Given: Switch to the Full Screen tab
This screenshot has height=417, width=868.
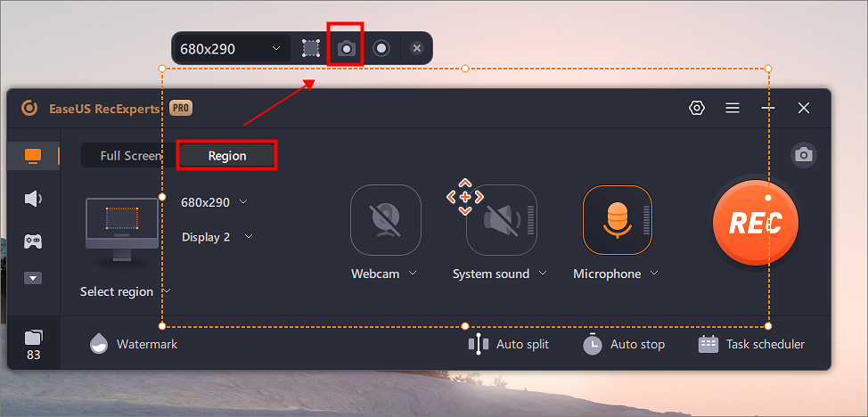Looking at the screenshot, I should pos(129,156).
